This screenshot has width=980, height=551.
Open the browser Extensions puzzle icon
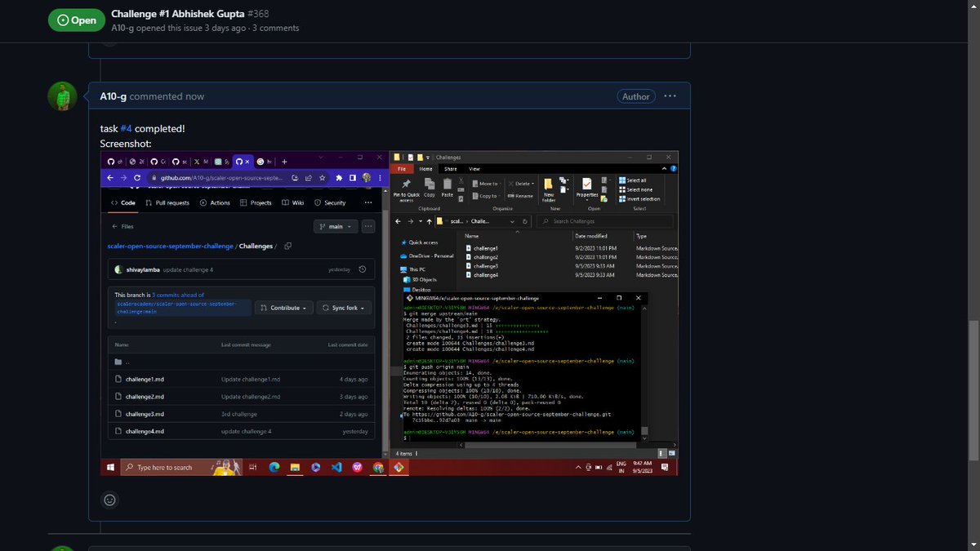338,177
